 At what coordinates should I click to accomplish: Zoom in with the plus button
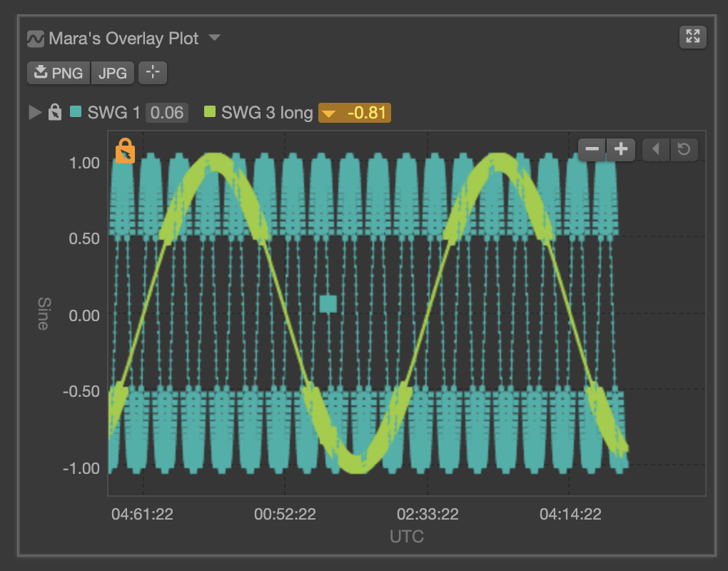[x=621, y=149]
